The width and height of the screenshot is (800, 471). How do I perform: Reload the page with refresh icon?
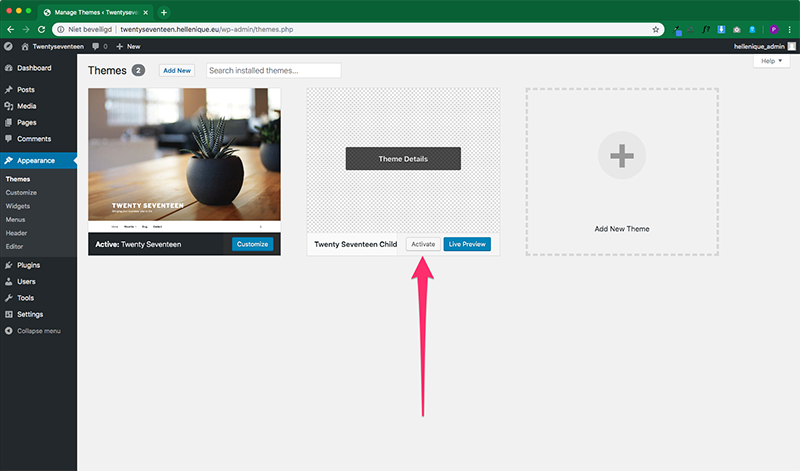click(41, 30)
